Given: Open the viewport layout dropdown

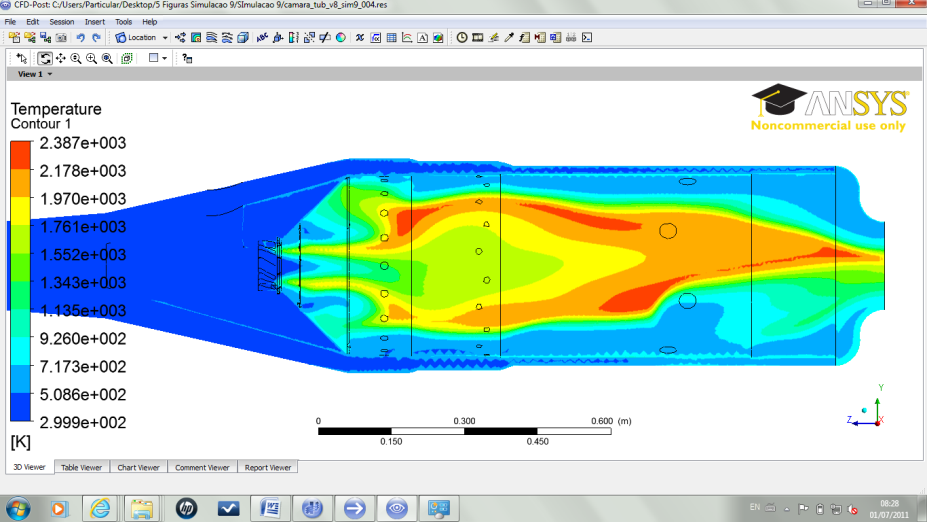Looking at the screenshot, I should coord(158,58).
